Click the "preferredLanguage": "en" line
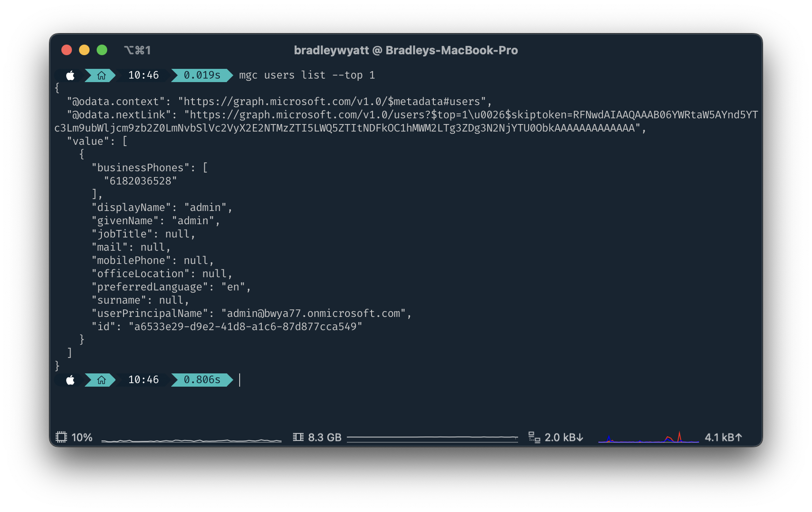The width and height of the screenshot is (812, 512). (x=171, y=287)
